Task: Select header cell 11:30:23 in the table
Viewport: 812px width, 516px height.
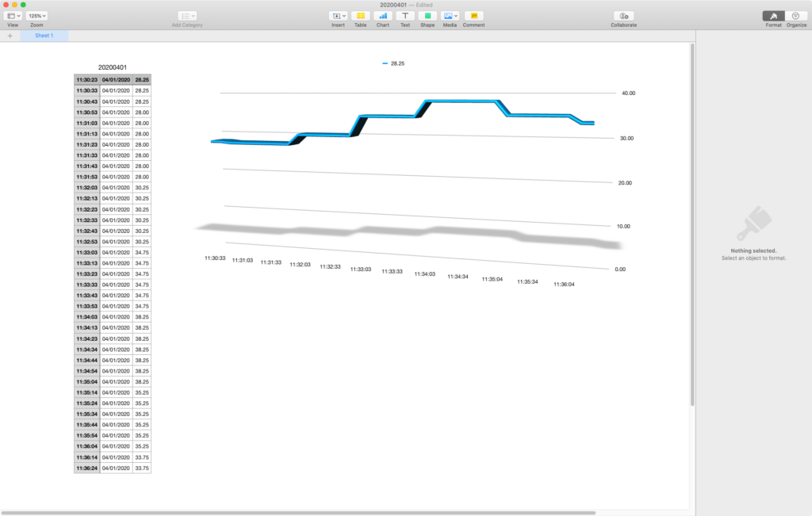Action: 87,80
